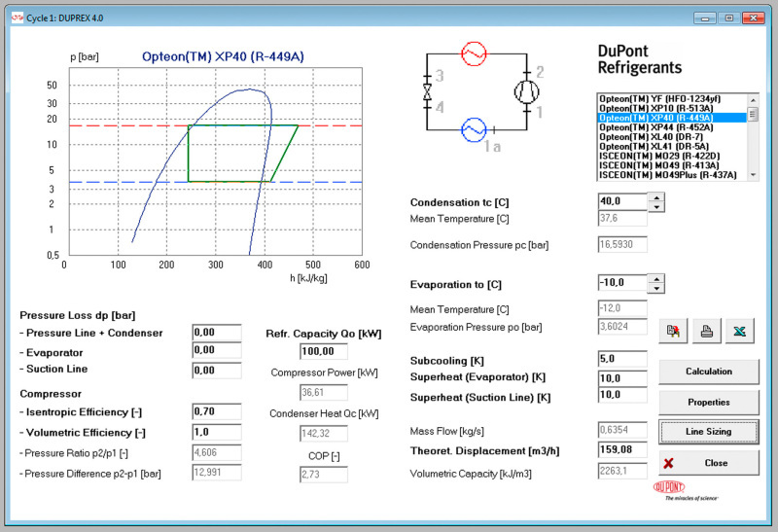Click the Condensation Pressure value 16,5930
This screenshot has width=778, height=532.
[622, 244]
